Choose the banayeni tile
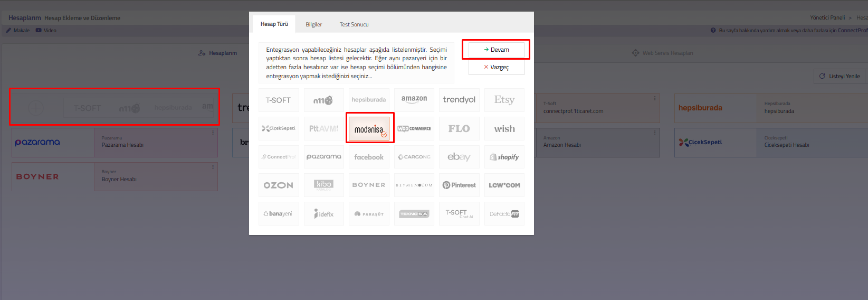 pyautogui.click(x=279, y=214)
